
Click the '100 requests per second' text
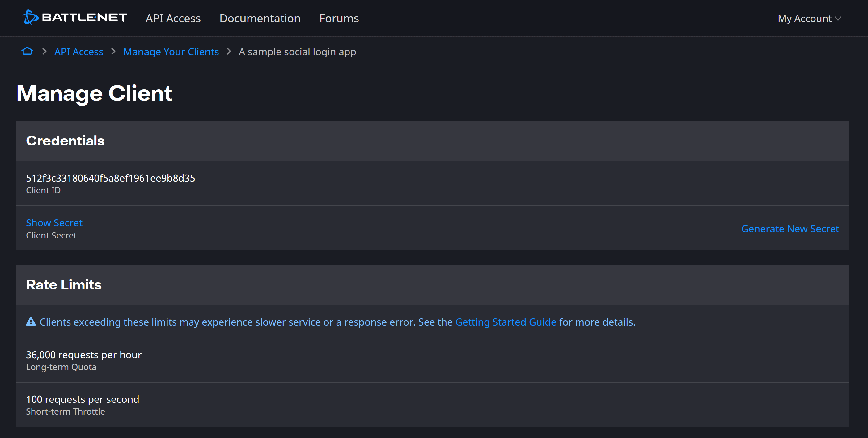[x=82, y=399]
